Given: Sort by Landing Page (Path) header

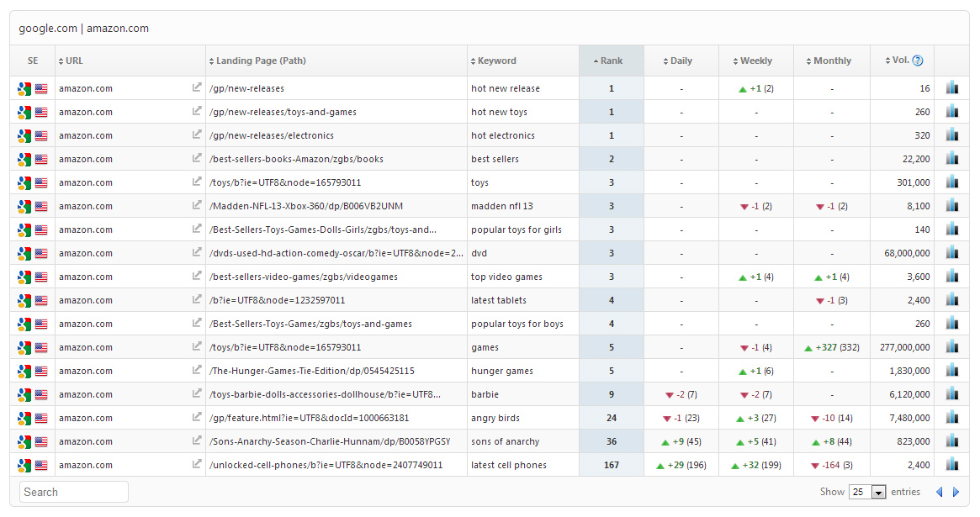Looking at the screenshot, I should pyautogui.click(x=261, y=61).
